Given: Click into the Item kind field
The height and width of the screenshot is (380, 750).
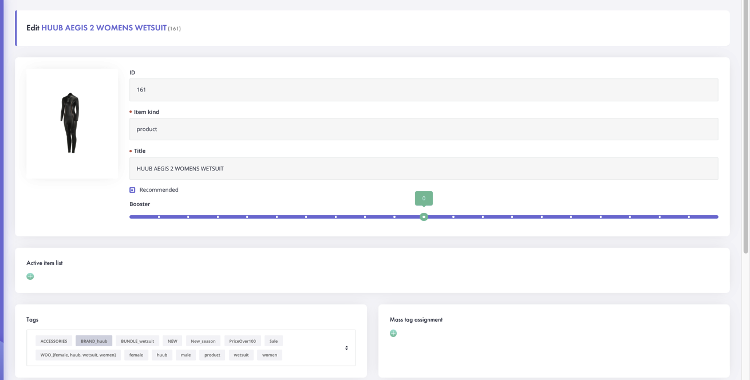Looking at the screenshot, I should click(x=424, y=129).
